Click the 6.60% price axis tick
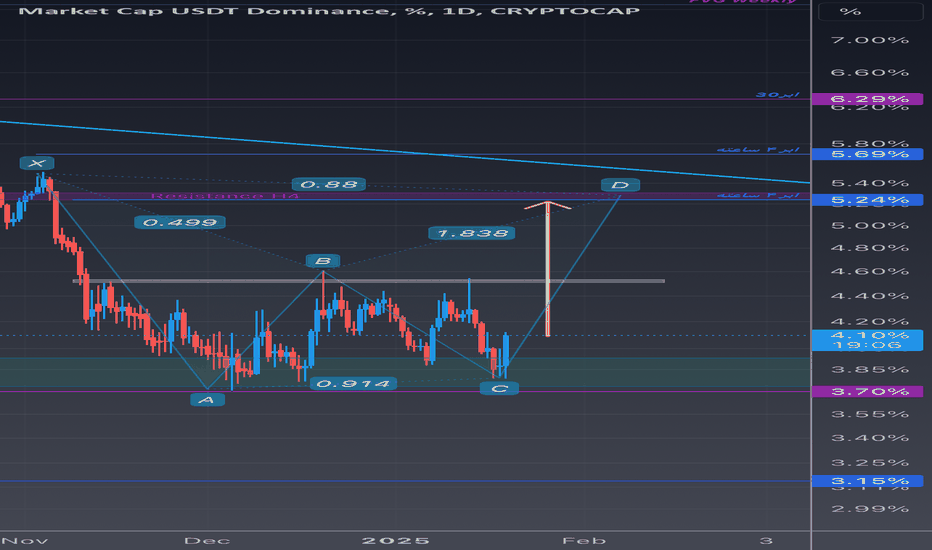 870,73
